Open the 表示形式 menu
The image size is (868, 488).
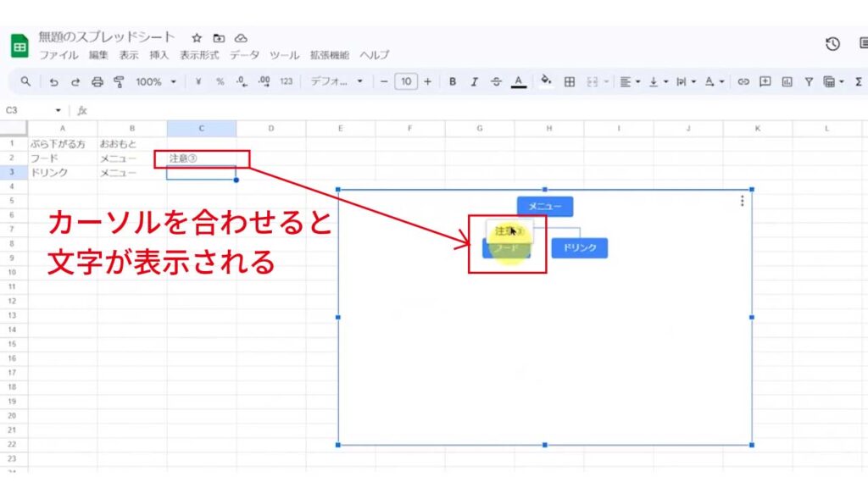[199, 55]
